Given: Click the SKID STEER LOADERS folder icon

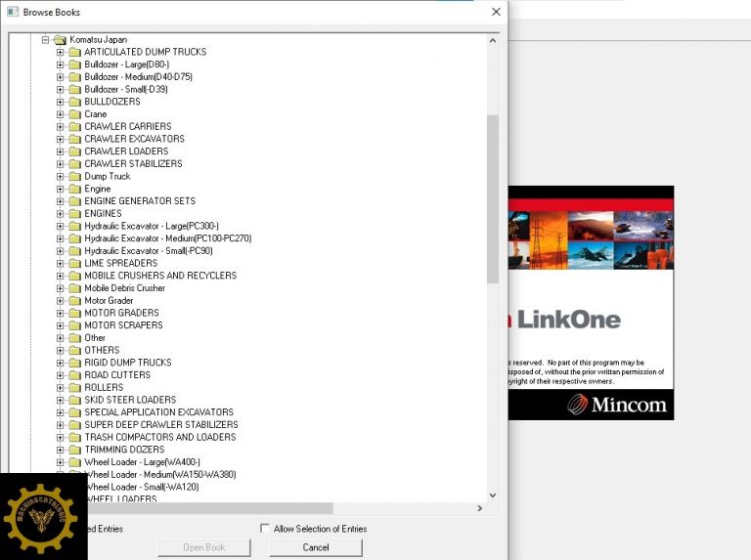Looking at the screenshot, I should coord(74,400).
